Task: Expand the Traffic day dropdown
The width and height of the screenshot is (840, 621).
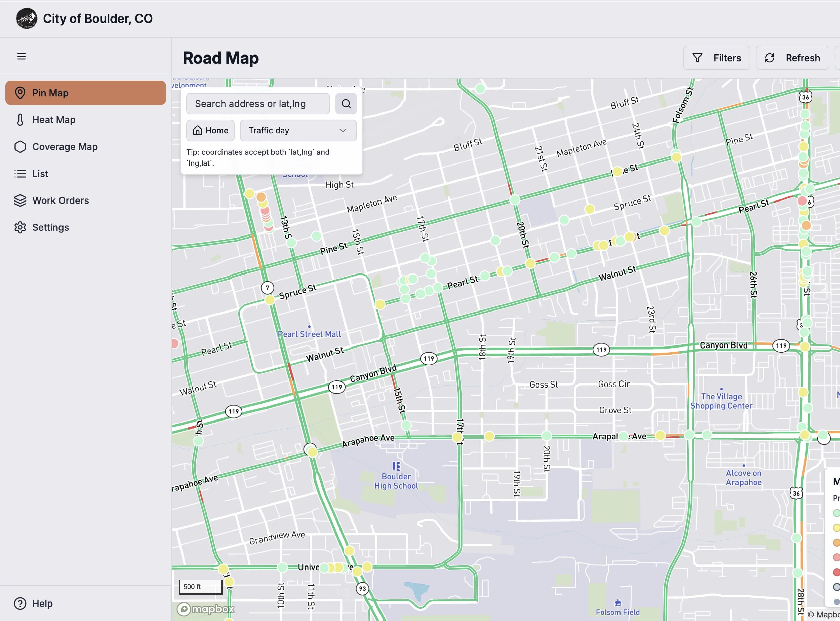Action: (x=298, y=131)
